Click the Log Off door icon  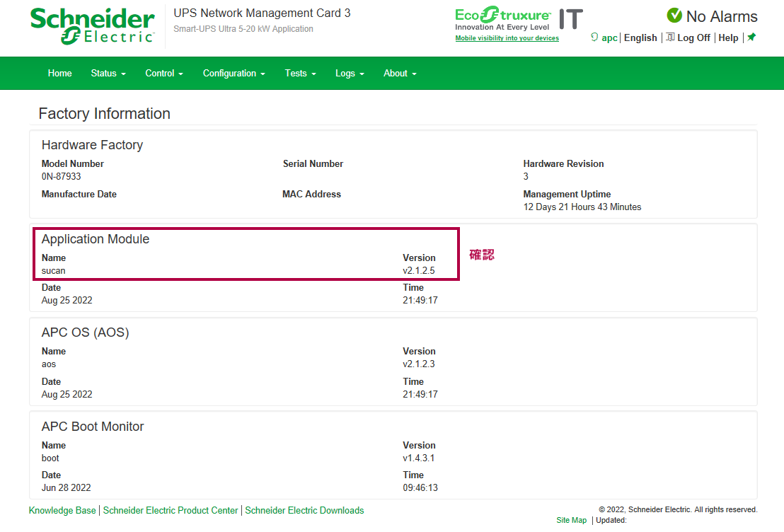click(671, 37)
